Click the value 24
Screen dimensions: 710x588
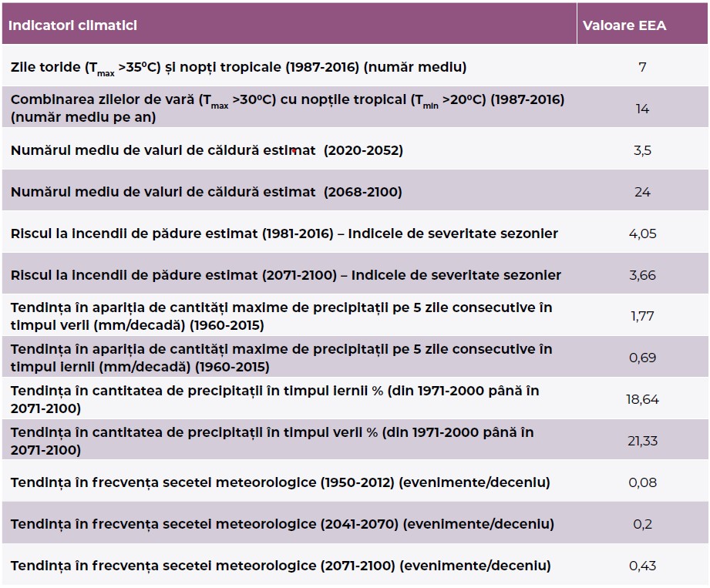point(642,192)
